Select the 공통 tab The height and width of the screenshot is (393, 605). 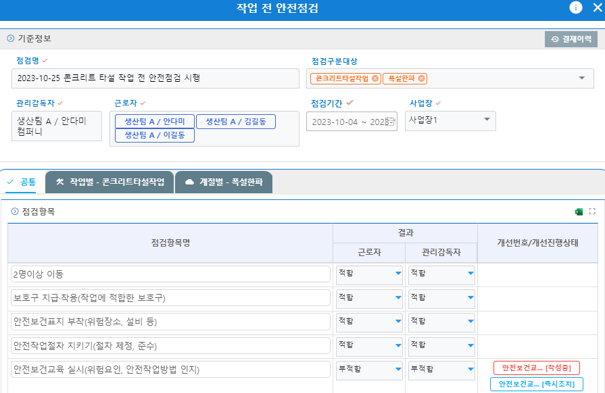point(22,182)
